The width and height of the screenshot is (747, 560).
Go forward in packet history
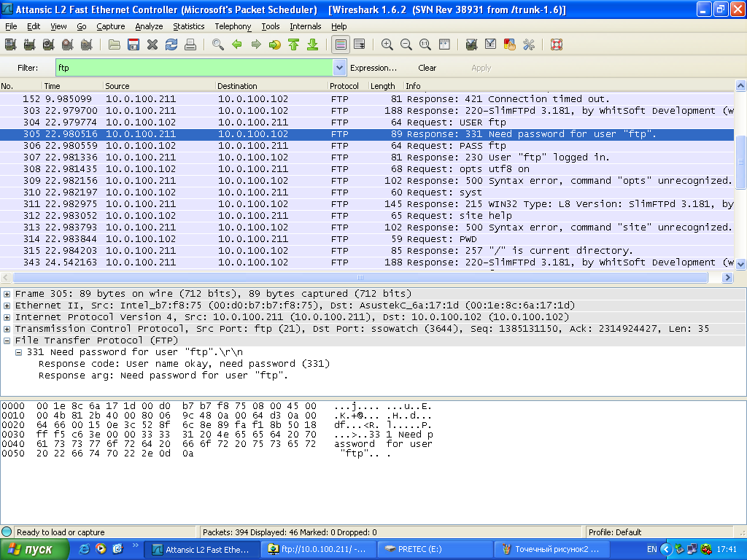(256, 44)
